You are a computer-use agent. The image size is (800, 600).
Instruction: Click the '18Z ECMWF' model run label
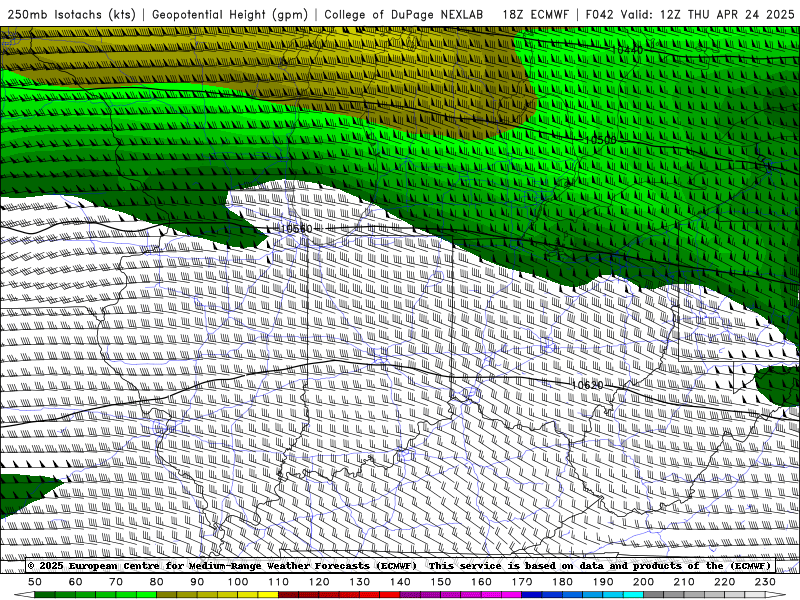[x=535, y=14]
